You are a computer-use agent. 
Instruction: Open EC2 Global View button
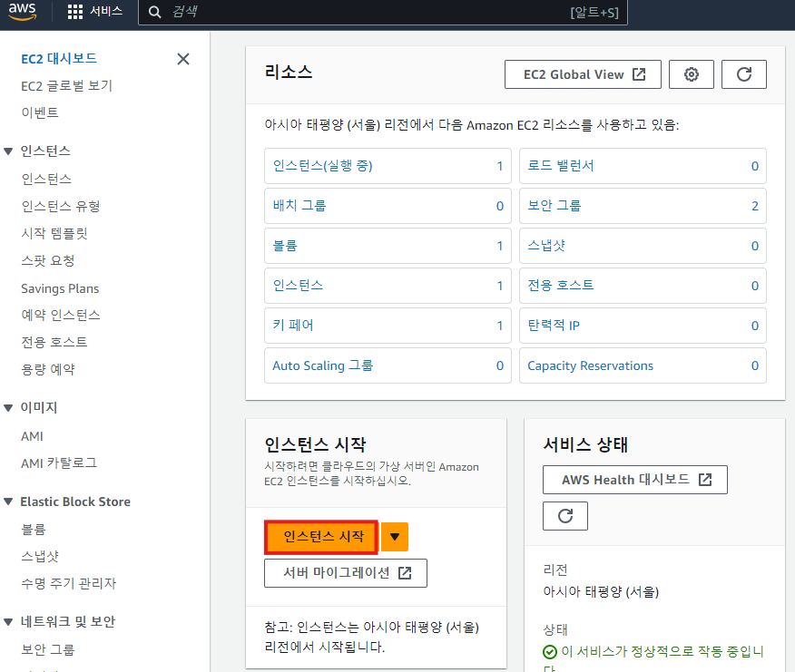tap(583, 74)
